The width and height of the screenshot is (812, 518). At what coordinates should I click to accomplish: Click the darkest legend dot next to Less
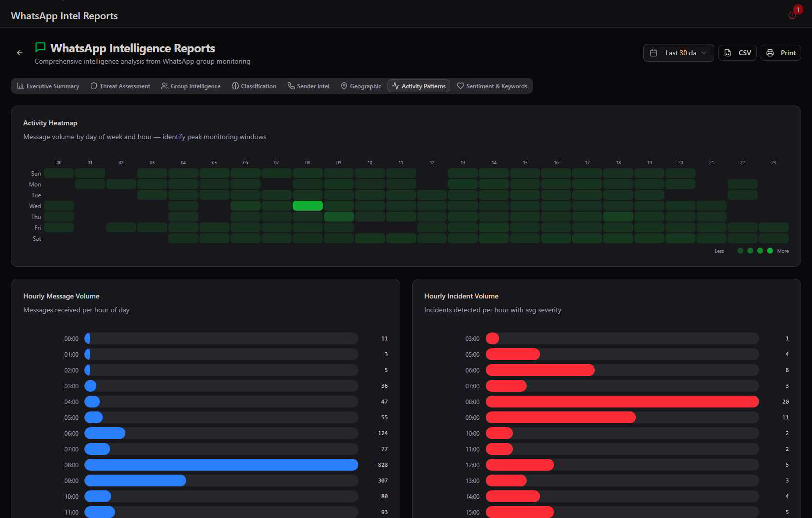coord(740,251)
